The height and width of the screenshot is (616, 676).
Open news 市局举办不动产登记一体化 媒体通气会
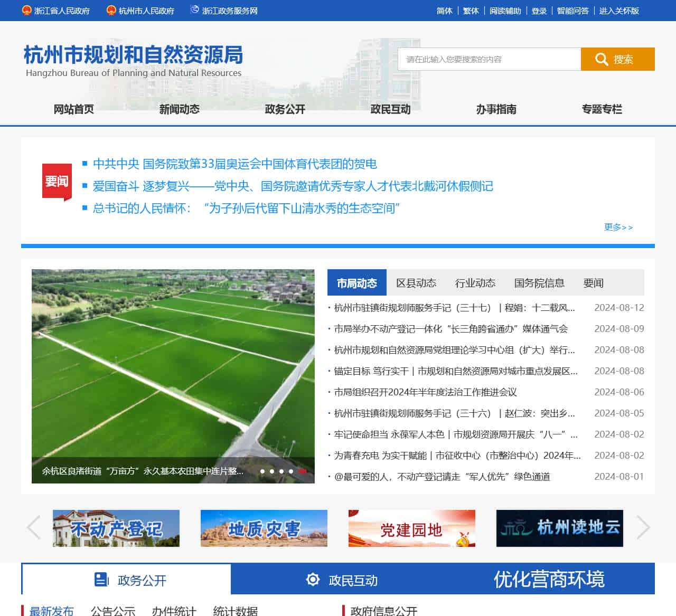coord(451,329)
